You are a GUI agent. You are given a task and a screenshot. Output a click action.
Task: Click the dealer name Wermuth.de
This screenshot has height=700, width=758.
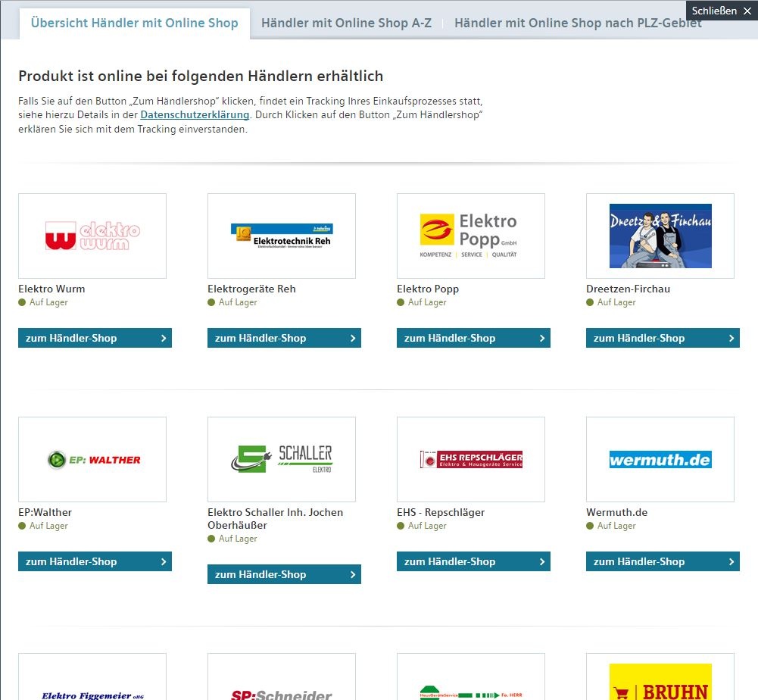click(x=617, y=512)
